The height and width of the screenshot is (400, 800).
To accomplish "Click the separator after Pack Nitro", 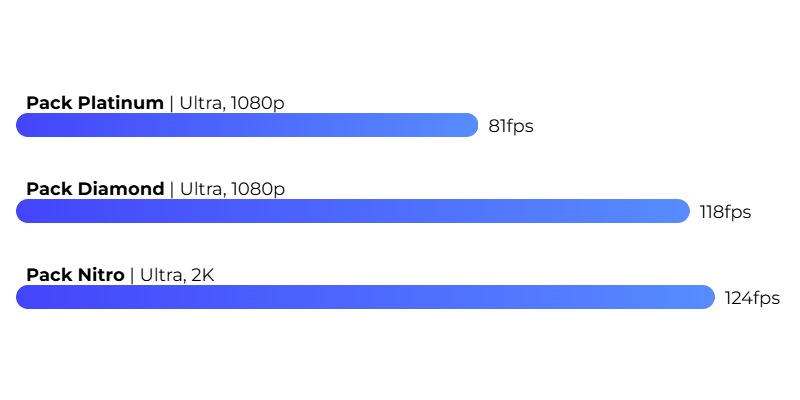I will pyautogui.click(x=132, y=276).
